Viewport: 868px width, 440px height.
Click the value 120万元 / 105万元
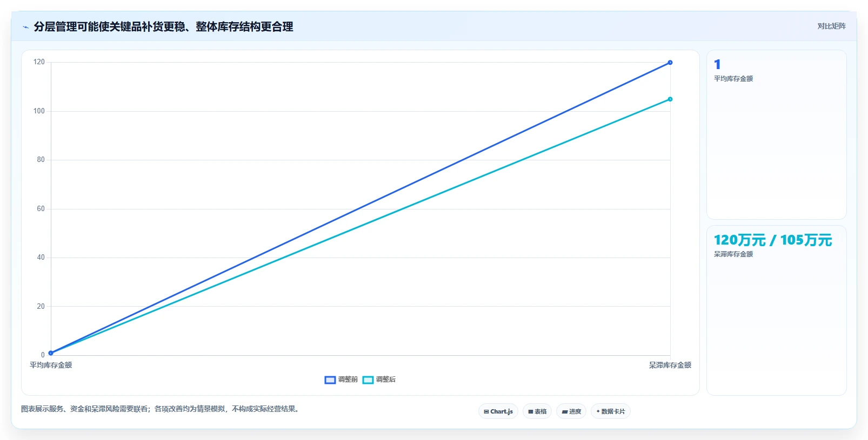tap(773, 240)
